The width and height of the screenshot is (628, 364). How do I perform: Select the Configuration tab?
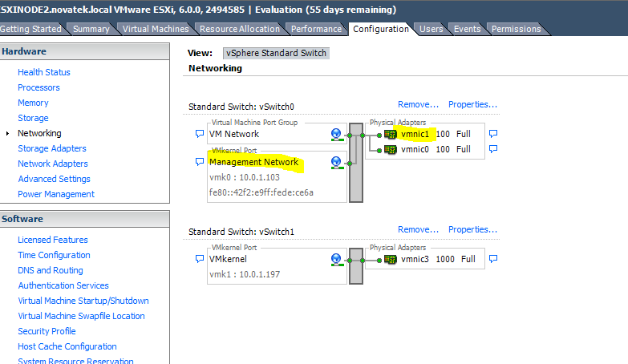pyautogui.click(x=381, y=29)
